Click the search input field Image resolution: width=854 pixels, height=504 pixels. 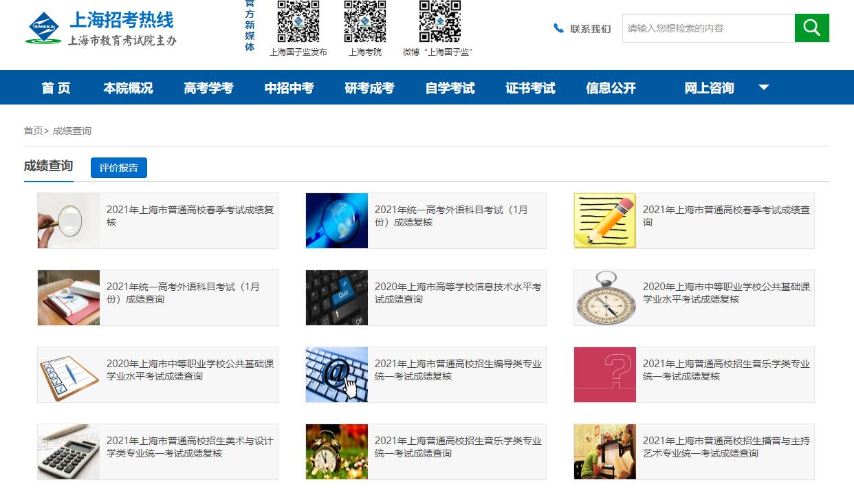pos(708,28)
